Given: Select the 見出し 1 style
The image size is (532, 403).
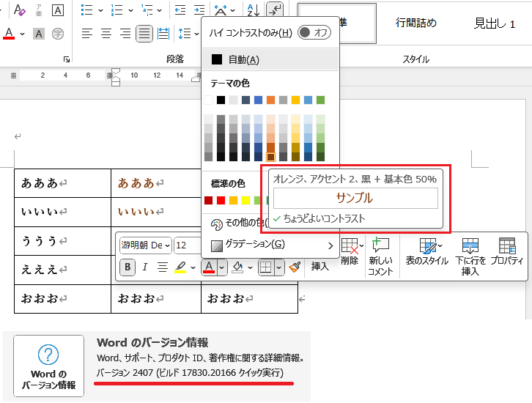Looking at the screenshot, I should (495, 23).
